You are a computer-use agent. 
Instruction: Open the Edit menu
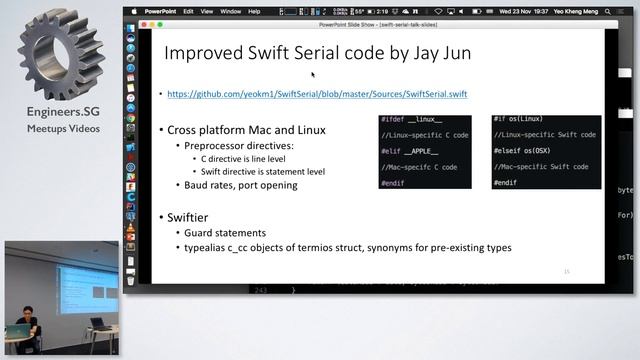coord(188,11)
